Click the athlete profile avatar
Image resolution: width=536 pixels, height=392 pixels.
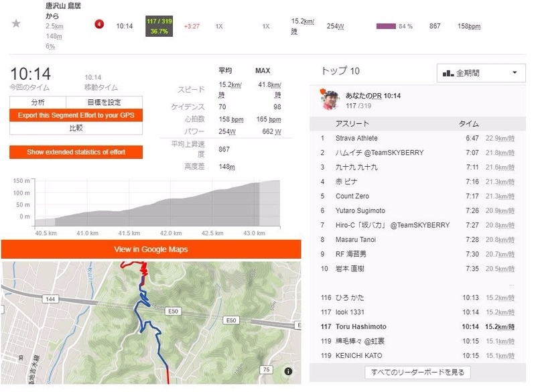click(330, 99)
